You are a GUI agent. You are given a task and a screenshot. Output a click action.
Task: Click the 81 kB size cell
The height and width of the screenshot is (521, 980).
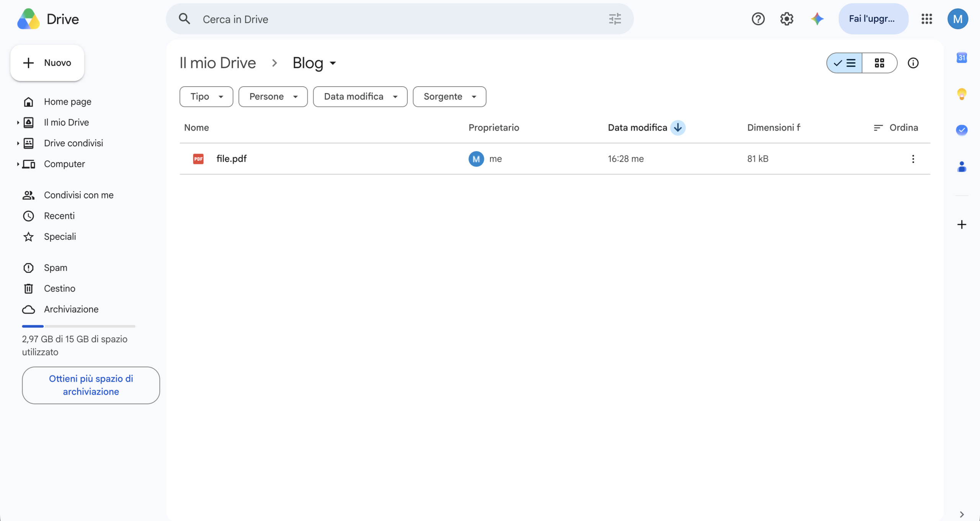click(x=758, y=159)
